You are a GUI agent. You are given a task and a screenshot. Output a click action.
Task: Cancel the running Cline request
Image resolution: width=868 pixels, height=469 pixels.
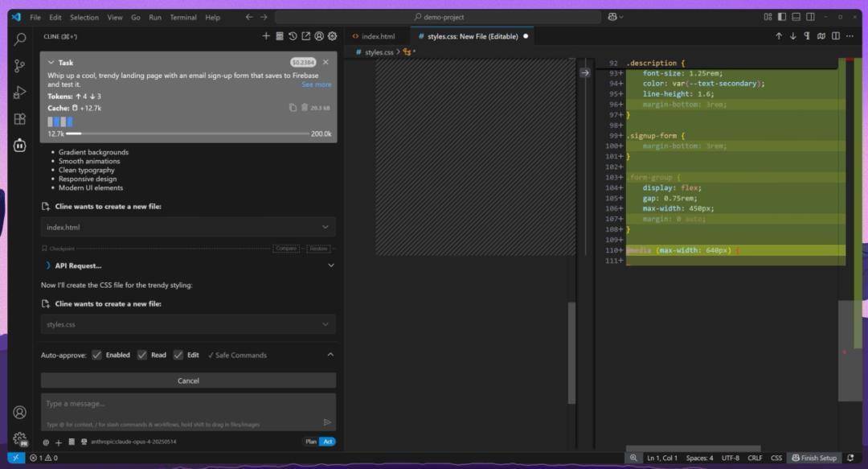coord(188,381)
